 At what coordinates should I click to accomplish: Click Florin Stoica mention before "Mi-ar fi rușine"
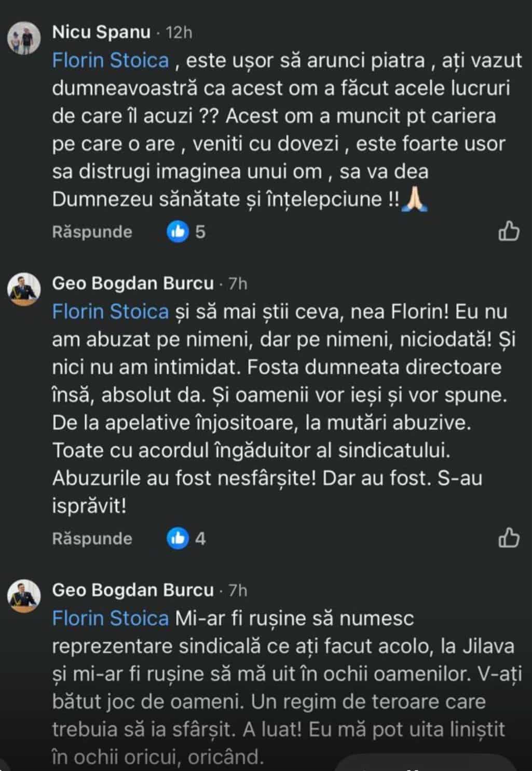pos(111,618)
